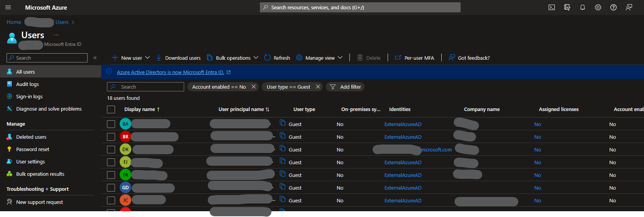Select the DK user row checkbox
644x217 pixels.
[111, 150]
